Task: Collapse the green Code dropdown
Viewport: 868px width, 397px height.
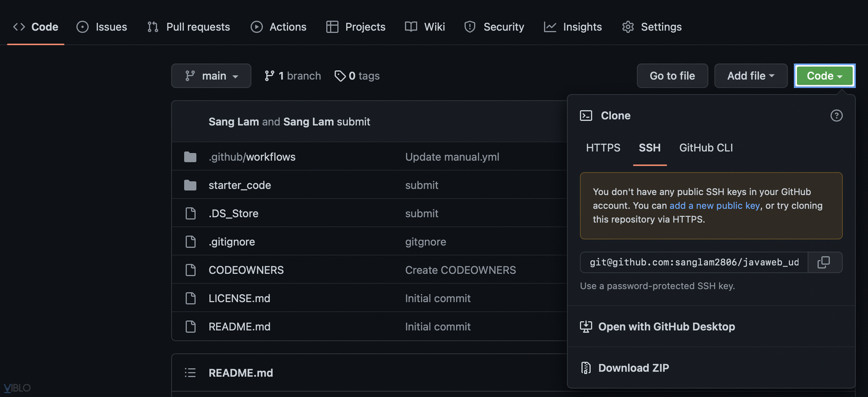Action: pyautogui.click(x=824, y=76)
